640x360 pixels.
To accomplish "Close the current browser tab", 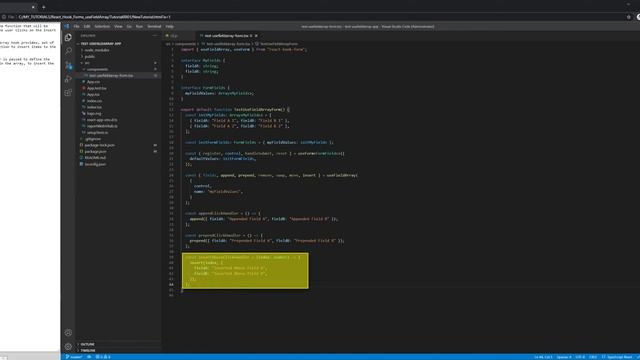I will coord(33,7).
